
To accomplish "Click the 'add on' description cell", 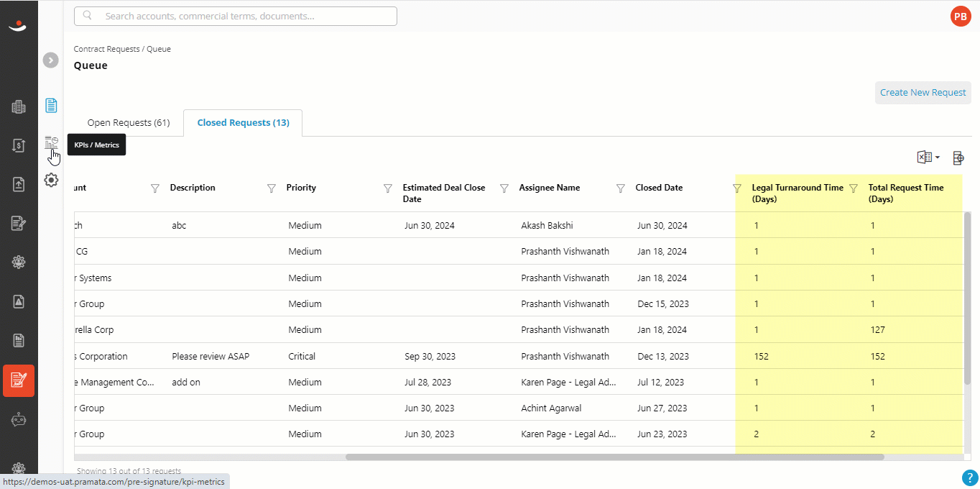I will pos(186,382).
